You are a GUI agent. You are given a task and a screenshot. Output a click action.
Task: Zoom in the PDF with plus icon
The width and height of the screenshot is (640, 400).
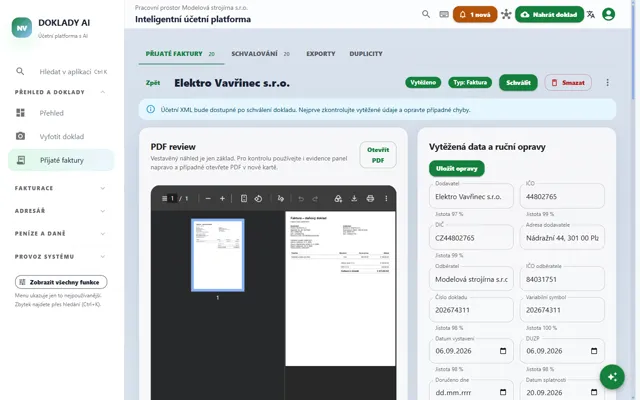(222, 198)
